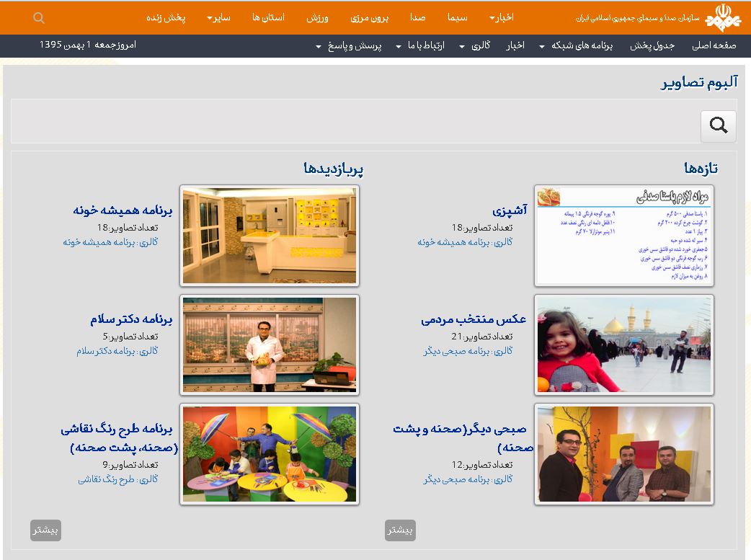This screenshot has height=560, width=751.
Task: Click image count text under آشپزی
Action: pyautogui.click(x=482, y=228)
